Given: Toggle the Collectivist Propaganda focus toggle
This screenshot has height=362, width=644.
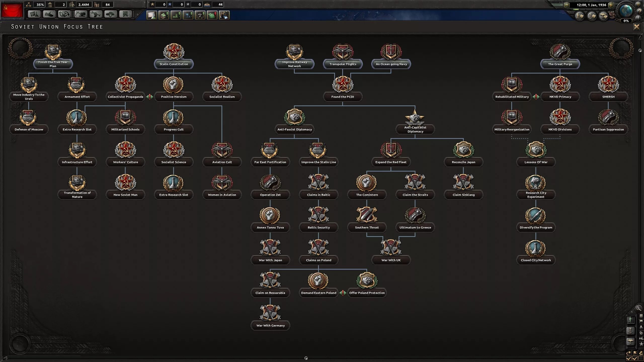Looking at the screenshot, I should click(x=149, y=97).
